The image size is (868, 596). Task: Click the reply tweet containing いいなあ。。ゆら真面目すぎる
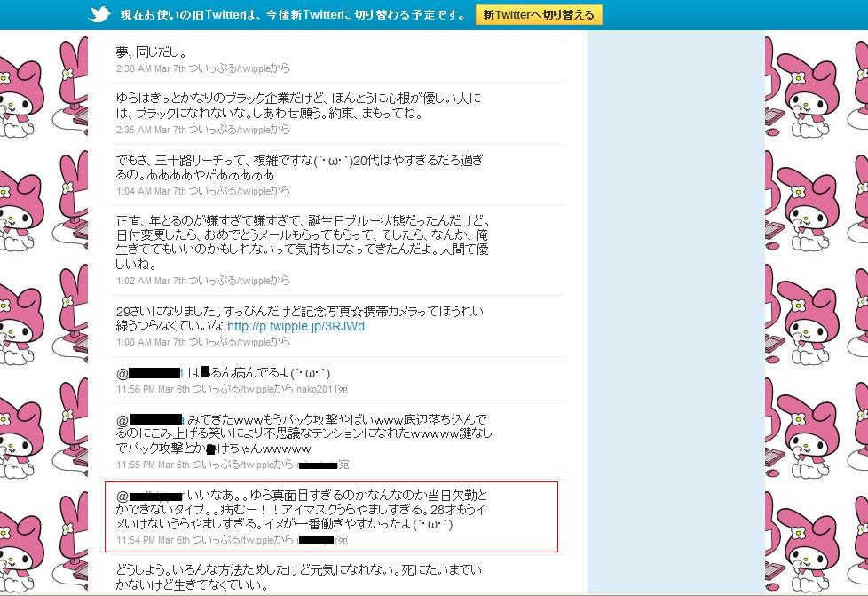(302, 509)
